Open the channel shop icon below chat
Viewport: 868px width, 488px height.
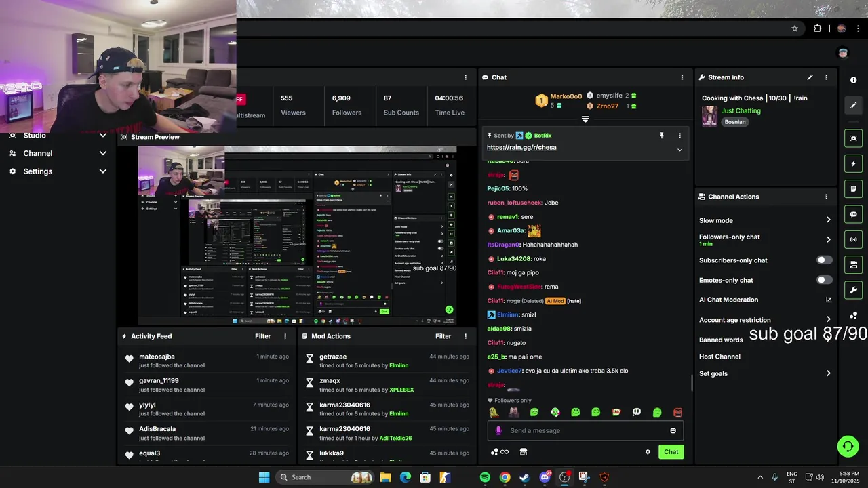pos(523,452)
